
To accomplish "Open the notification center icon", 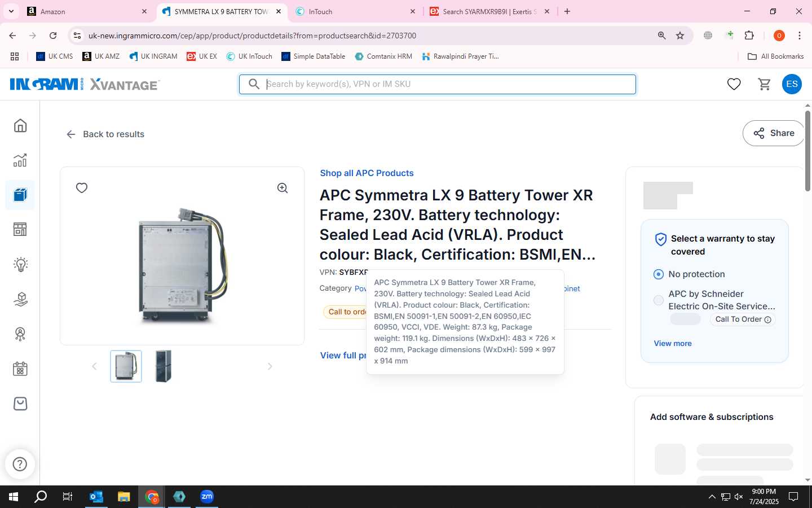I will [793, 497].
